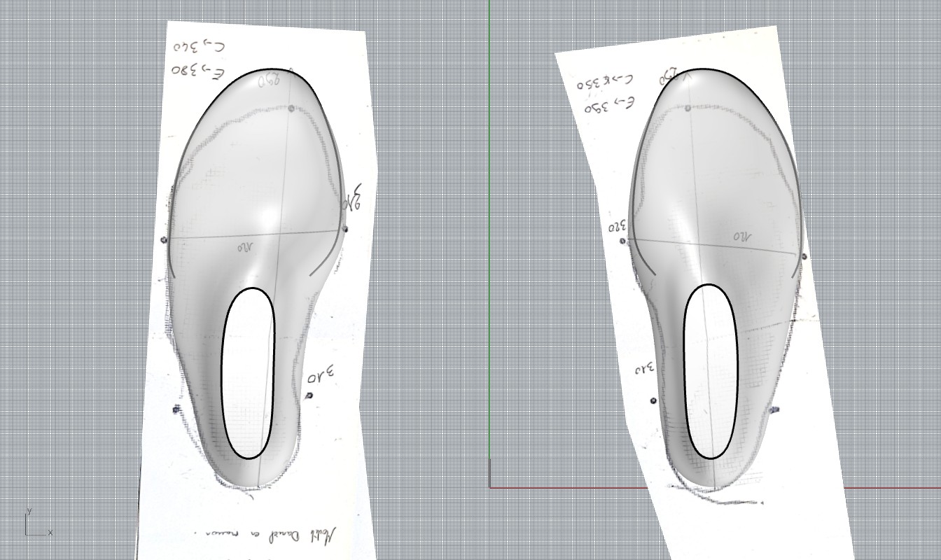Screen dimensions: 941x560
Task: Click the handwritten signature under the left sketch
Action: tap(273, 535)
